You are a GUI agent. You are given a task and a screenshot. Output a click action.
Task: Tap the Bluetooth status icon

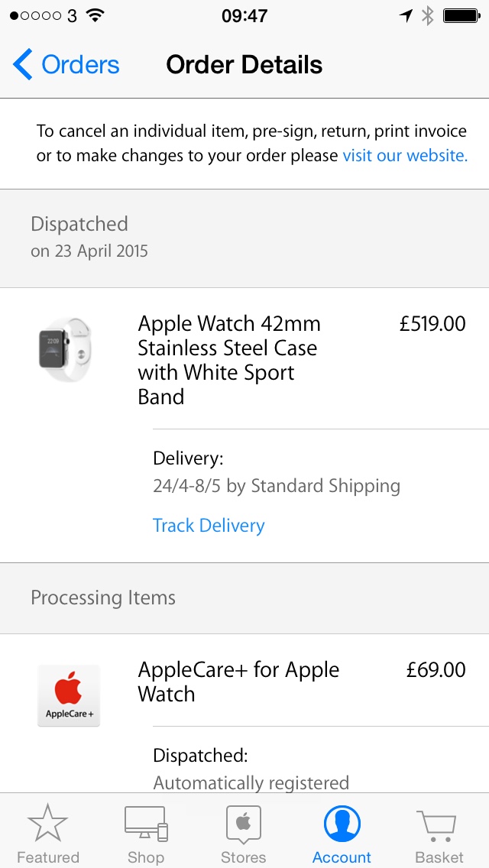pyautogui.click(x=428, y=15)
